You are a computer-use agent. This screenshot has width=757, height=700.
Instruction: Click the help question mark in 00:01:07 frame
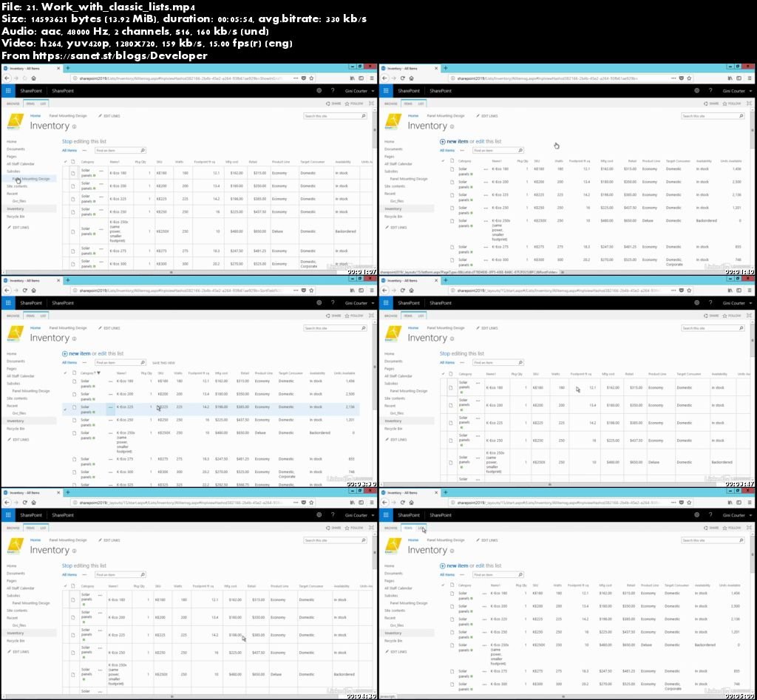[333, 90]
